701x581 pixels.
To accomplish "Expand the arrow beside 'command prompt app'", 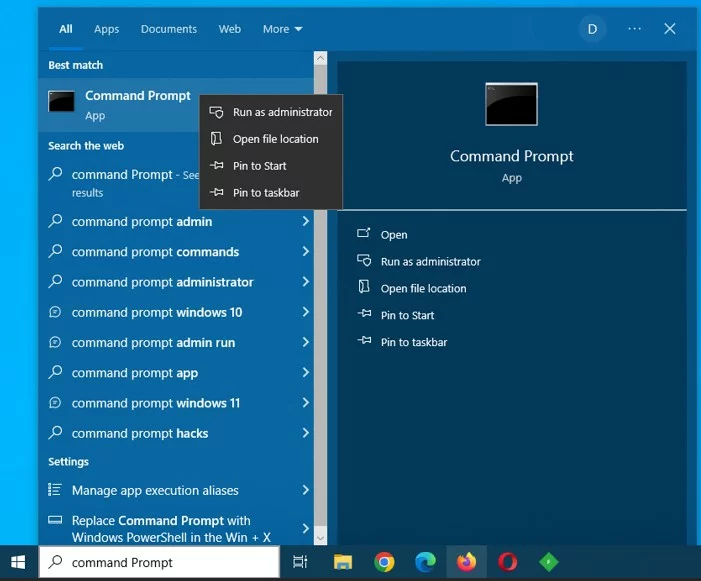I will tap(306, 372).
